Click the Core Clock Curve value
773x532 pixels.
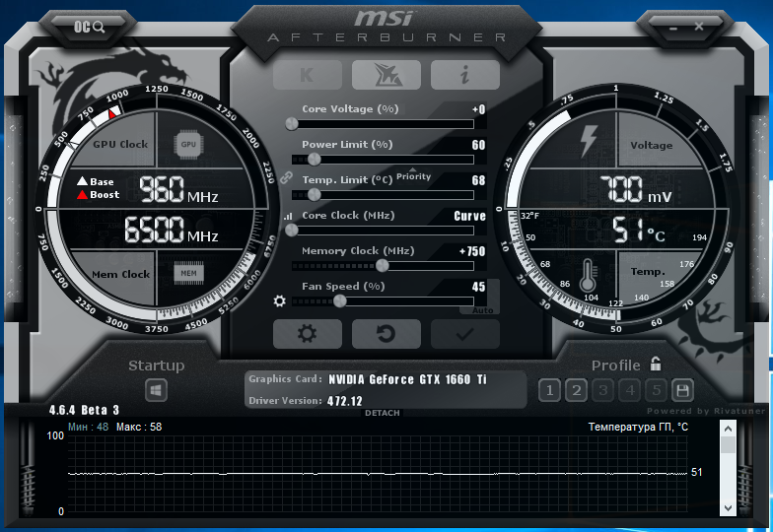(x=469, y=216)
